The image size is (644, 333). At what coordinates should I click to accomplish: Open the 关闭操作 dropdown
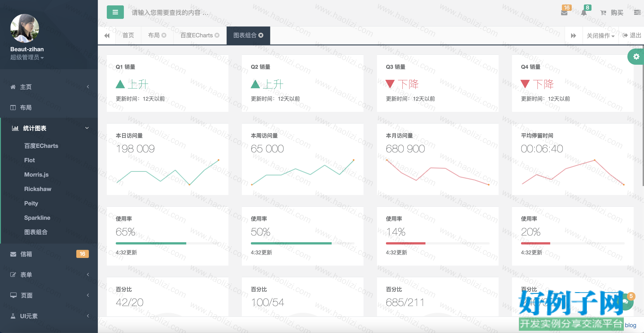[x=600, y=36]
